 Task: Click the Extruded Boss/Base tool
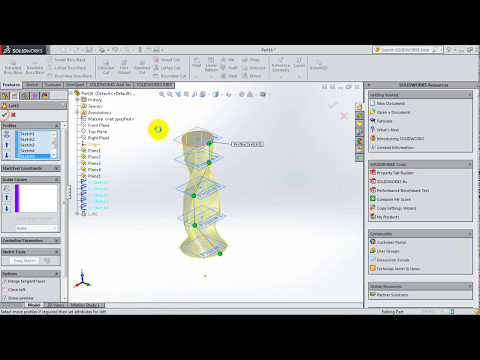click(x=13, y=67)
